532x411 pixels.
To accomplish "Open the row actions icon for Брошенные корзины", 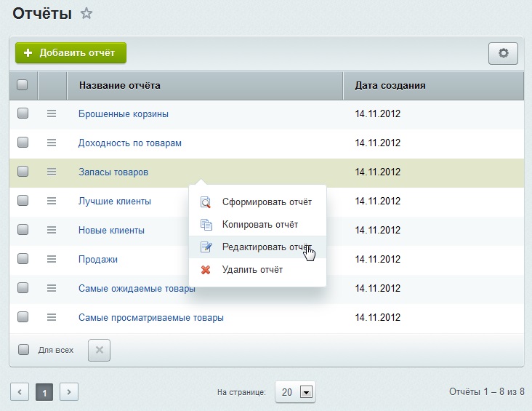I will (52, 113).
